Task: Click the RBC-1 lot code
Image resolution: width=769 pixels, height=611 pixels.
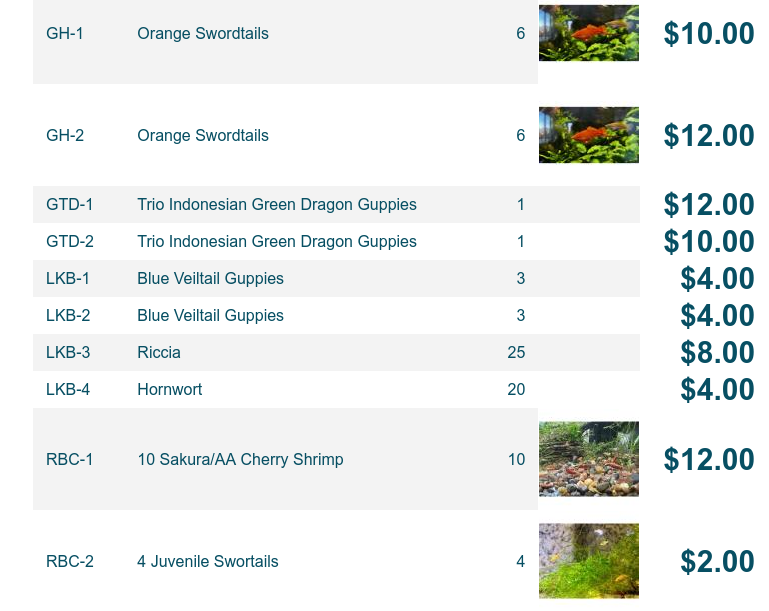Action: point(69,459)
